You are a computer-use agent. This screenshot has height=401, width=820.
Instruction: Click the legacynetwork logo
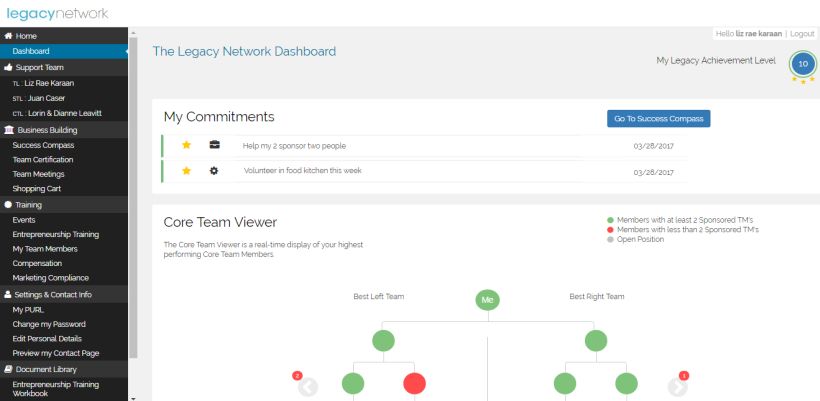pos(58,13)
